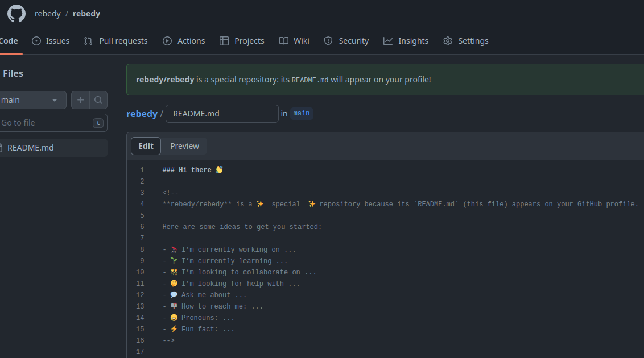
Task: Click the 'I'm currently learning' line
Action: tap(225, 261)
